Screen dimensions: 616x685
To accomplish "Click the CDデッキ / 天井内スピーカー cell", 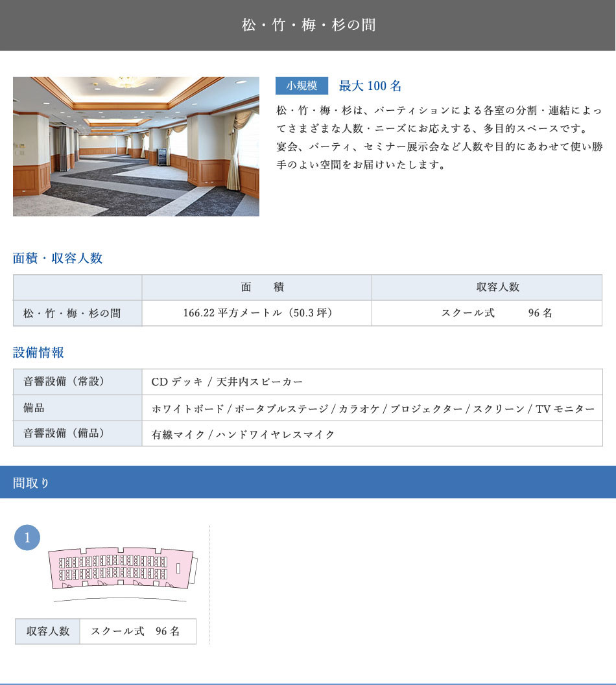I will (x=227, y=382).
